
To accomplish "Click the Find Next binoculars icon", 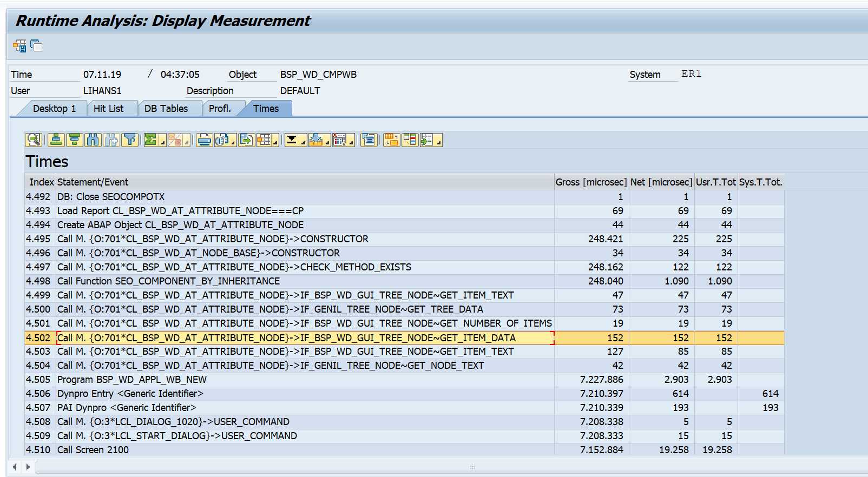I will [111, 140].
